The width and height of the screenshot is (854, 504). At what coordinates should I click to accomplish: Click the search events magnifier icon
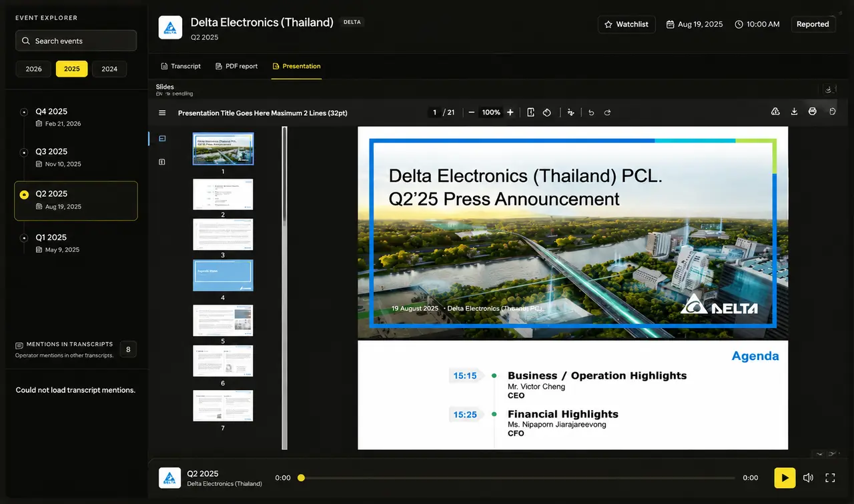26,41
